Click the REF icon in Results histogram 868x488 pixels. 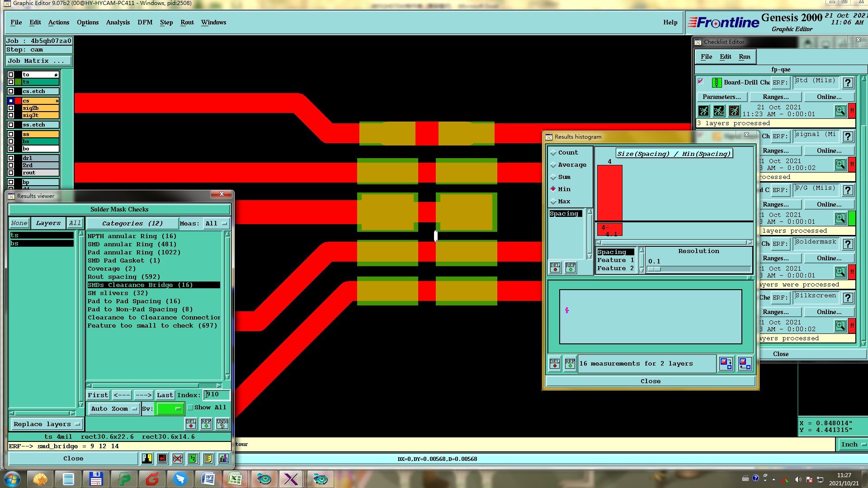(x=570, y=363)
